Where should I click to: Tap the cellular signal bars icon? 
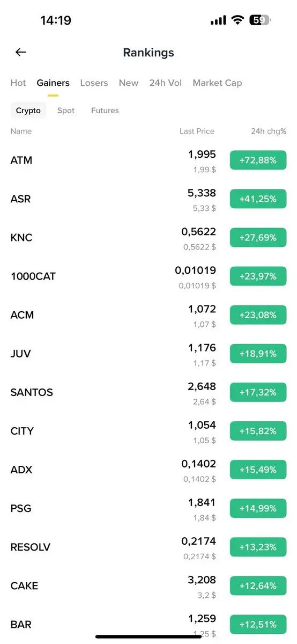coord(218,20)
